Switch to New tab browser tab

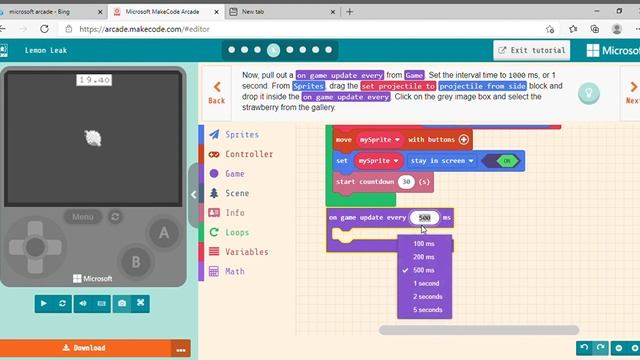(x=282, y=12)
